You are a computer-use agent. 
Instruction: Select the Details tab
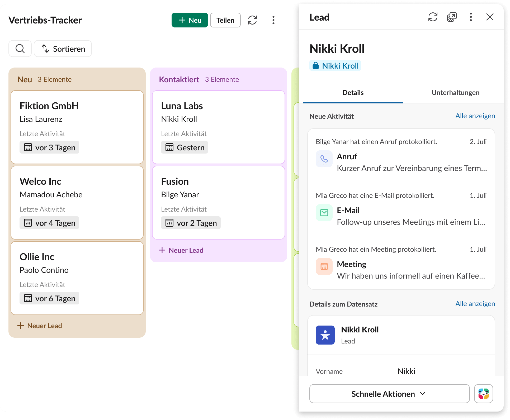pos(353,93)
